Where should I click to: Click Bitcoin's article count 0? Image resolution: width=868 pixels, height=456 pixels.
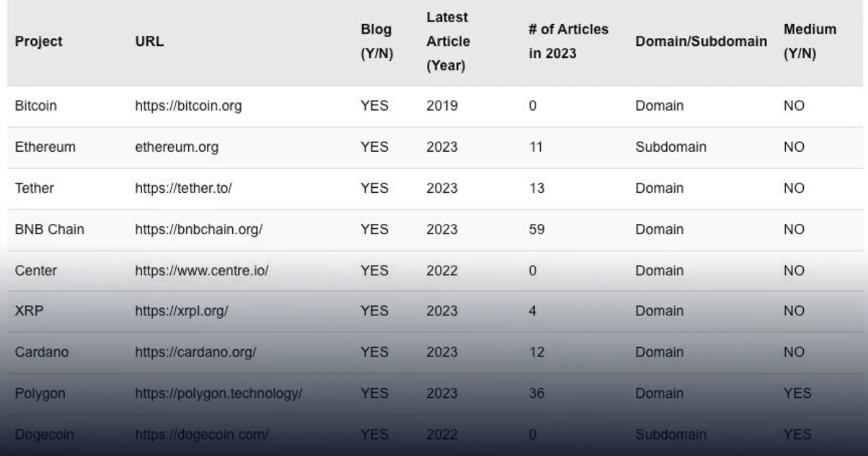coord(532,106)
